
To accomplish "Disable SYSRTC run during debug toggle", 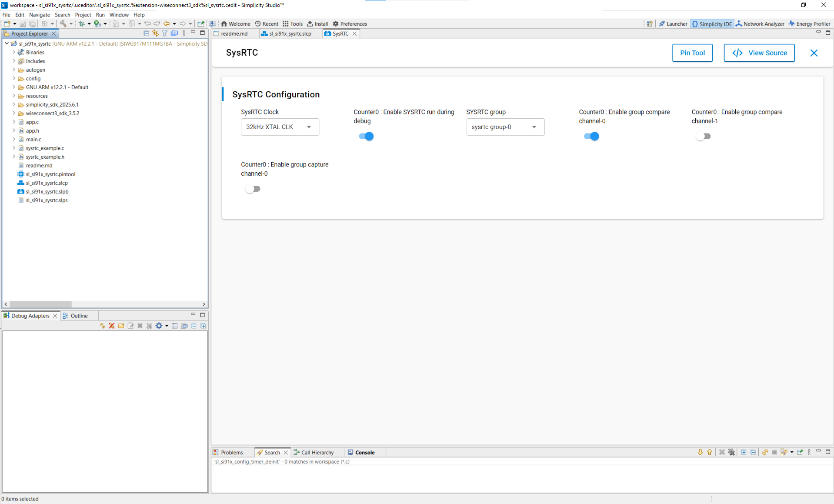I will pos(366,137).
